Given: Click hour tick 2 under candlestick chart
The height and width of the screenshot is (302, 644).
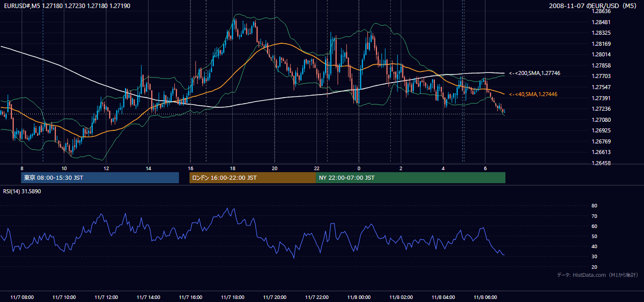Looking at the screenshot, I should pos(401,168).
